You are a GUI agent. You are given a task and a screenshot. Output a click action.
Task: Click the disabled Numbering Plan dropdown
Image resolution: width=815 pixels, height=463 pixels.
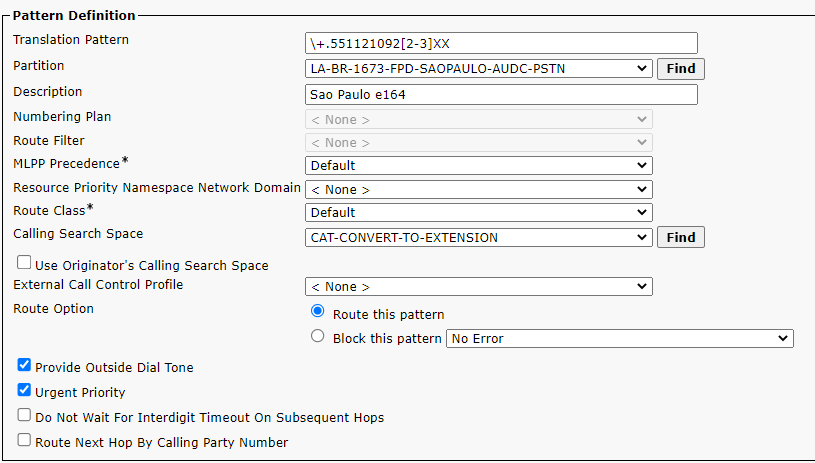click(x=478, y=119)
